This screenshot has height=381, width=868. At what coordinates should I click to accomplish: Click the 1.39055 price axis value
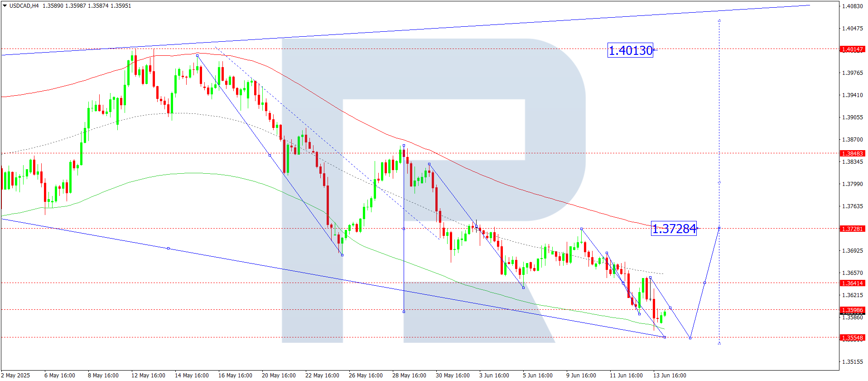pos(852,117)
